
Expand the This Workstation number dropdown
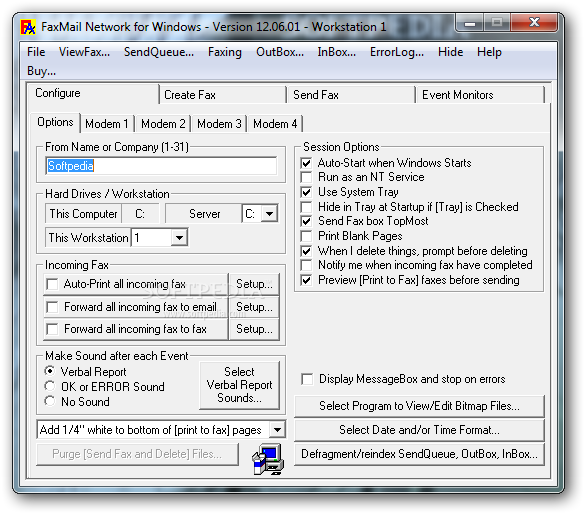(179, 238)
